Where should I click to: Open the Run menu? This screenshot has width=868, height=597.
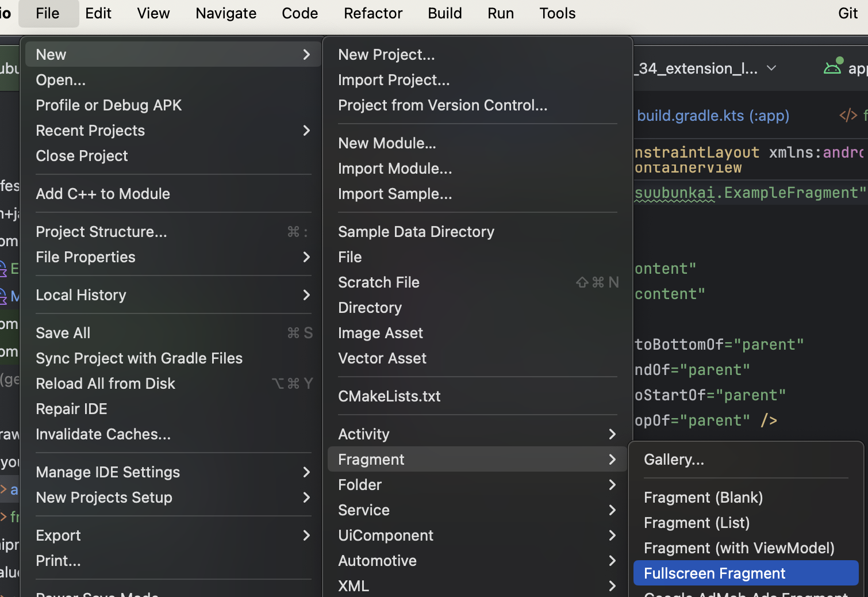(x=501, y=13)
